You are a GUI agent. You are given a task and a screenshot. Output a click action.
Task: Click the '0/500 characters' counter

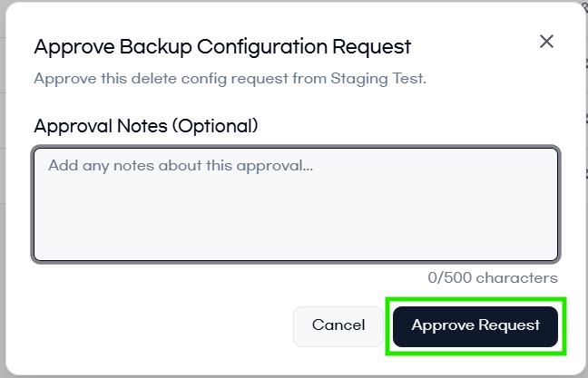tap(493, 277)
